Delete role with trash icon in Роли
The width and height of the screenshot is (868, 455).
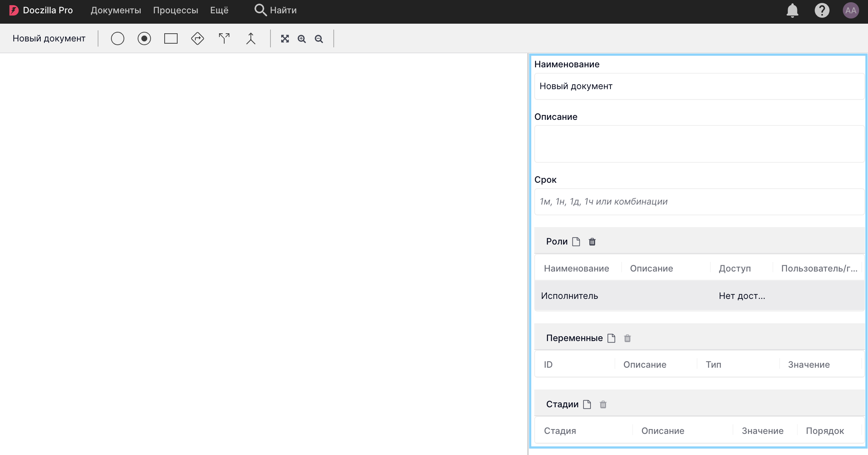(592, 242)
